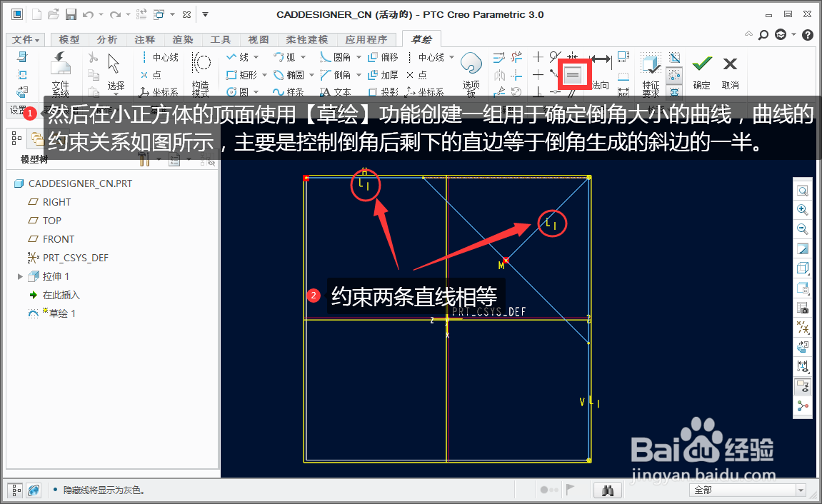
Task: Click the 中心线 tool in datum group
Action: pos(159,57)
